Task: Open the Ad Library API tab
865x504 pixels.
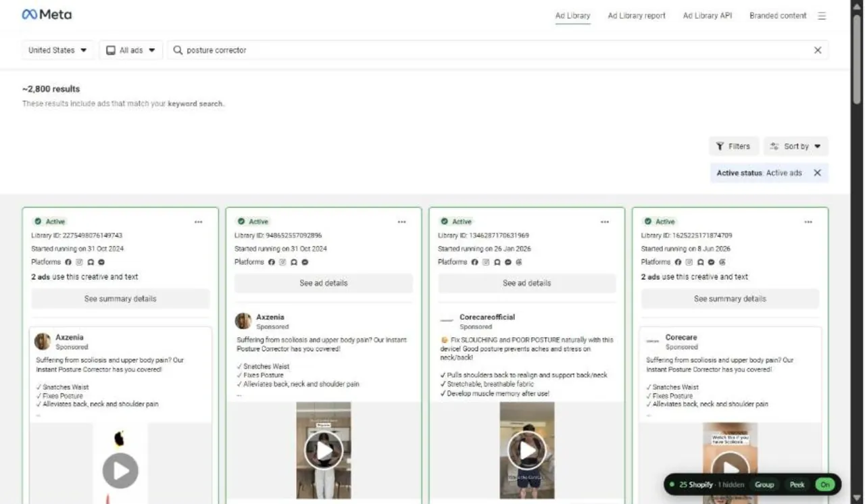Action: pos(708,16)
